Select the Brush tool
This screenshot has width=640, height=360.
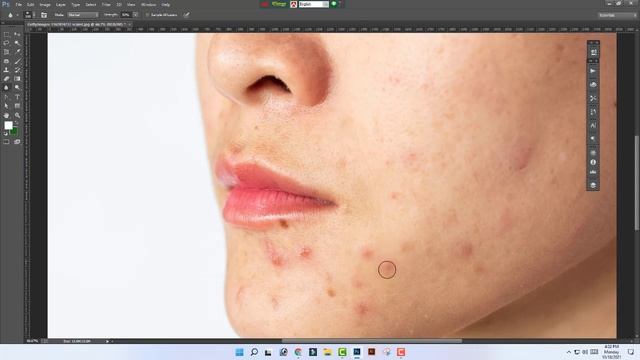[x=17, y=61]
